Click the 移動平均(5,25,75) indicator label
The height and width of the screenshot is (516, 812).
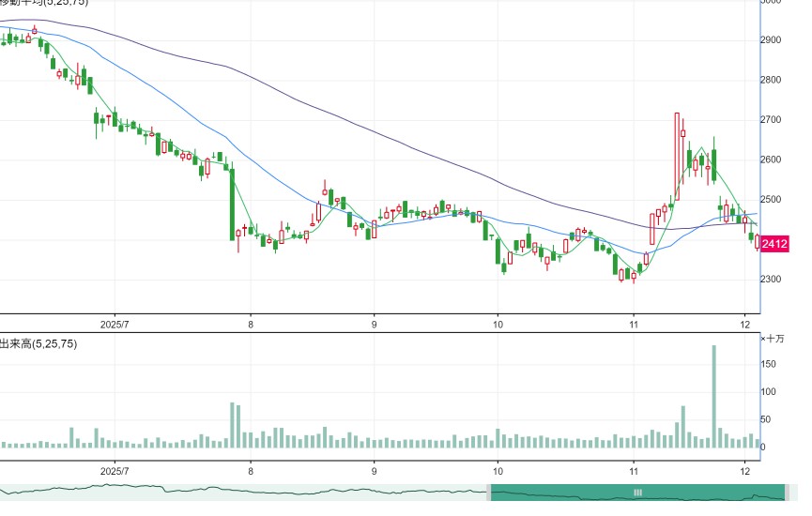(x=44, y=3)
